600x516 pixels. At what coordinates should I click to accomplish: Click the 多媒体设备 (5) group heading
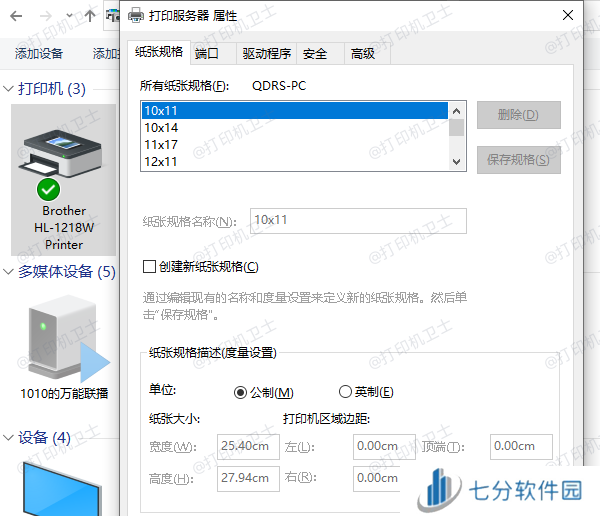(67, 272)
